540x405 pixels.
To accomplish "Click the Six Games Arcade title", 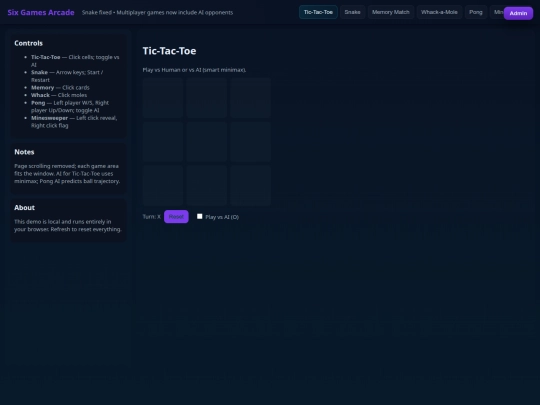I will (x=41, y=12).
